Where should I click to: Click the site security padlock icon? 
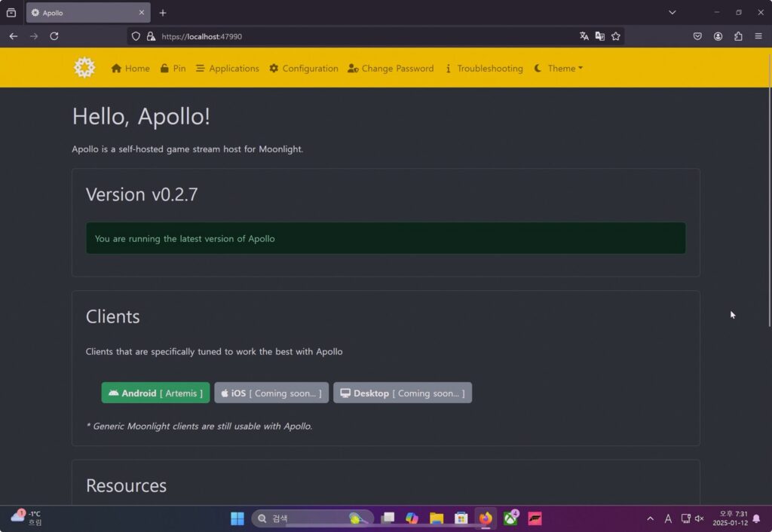pyautogui.click(x=151, y=36)
